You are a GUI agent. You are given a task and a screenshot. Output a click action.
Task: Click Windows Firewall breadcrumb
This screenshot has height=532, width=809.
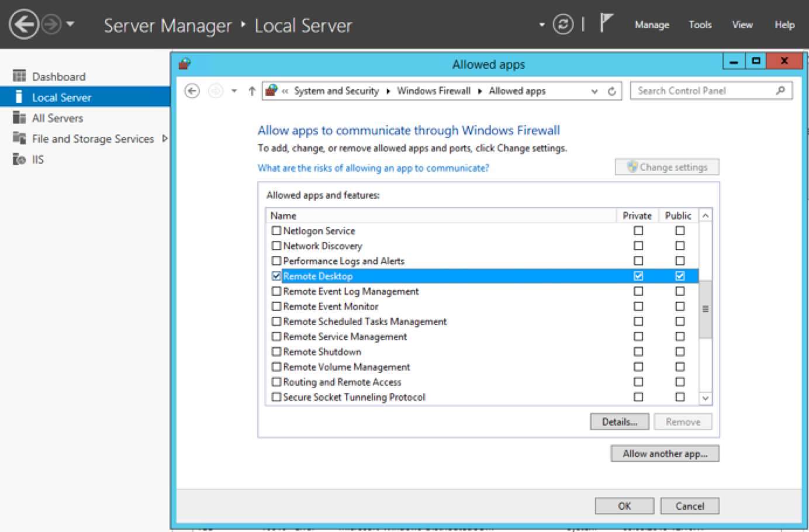pyautogui.click(x=434, y=91)
